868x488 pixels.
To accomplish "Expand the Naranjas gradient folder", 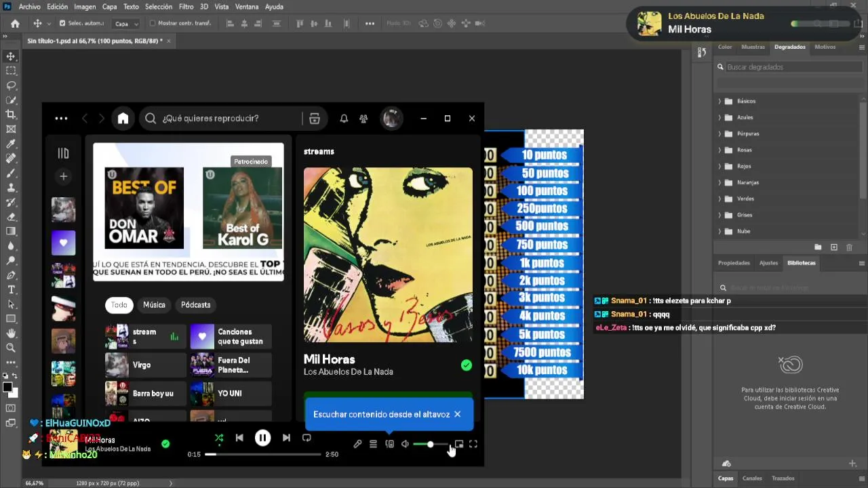I will [719, 182].
